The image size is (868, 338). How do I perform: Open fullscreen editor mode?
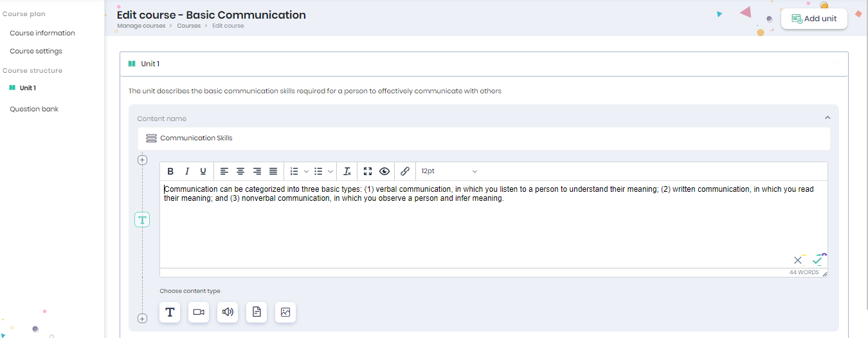click(368, 171)
